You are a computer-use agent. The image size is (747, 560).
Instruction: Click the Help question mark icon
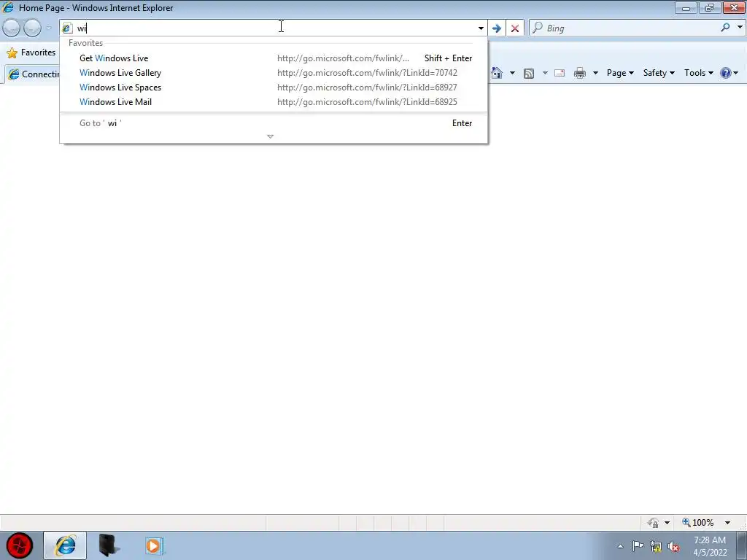[726, 73]
